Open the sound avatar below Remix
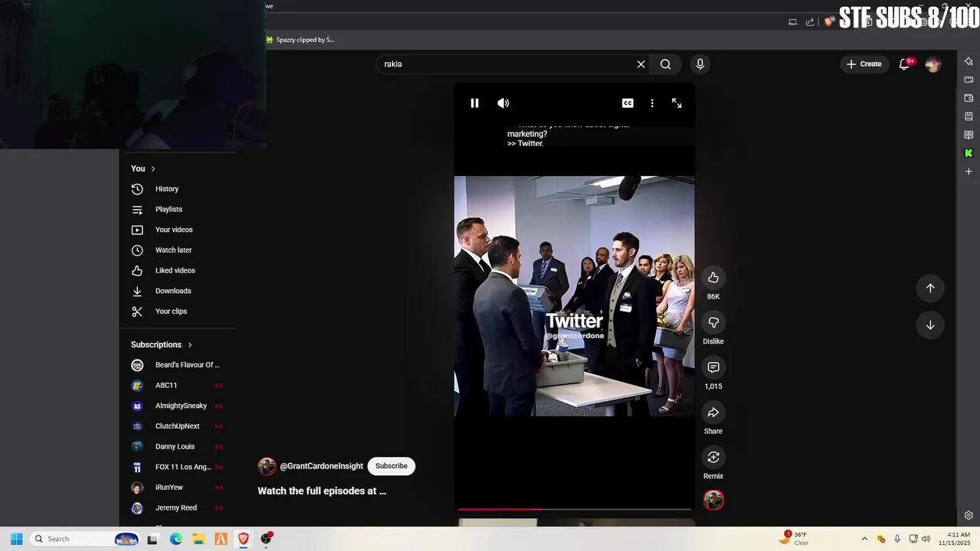Image resolution: width=980 pixels, height=551 pixels. tap(714, 500)
